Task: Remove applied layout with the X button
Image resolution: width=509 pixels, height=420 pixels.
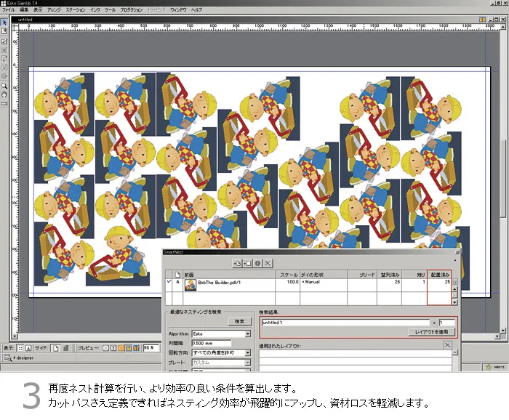Action: tap(446, 346)
